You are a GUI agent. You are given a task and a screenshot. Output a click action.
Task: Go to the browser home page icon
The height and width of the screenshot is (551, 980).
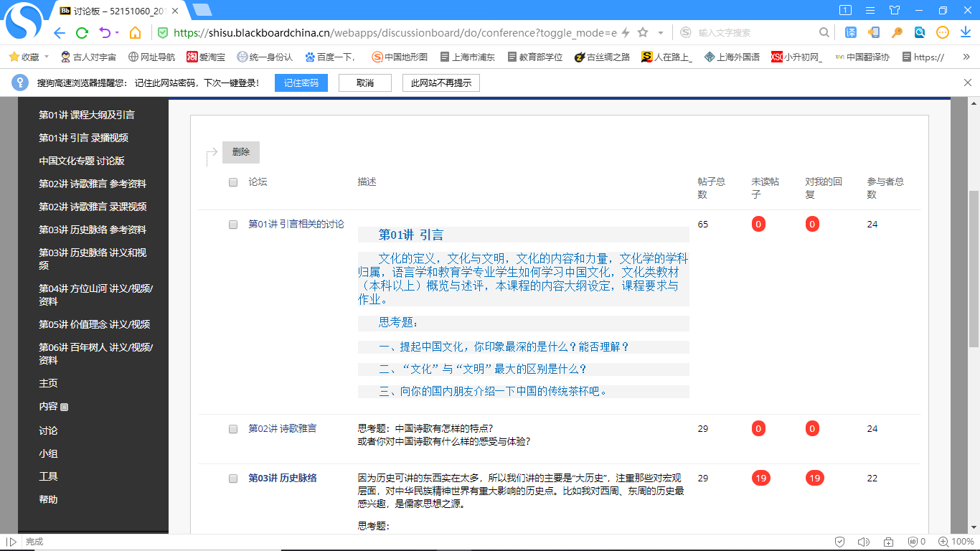pyautogui.click(x=135, y=33)
